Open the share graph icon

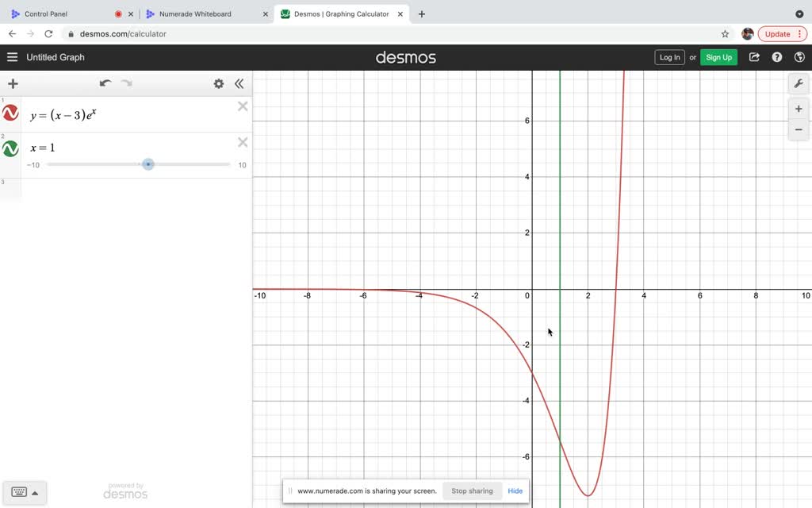tap(754, 57)
